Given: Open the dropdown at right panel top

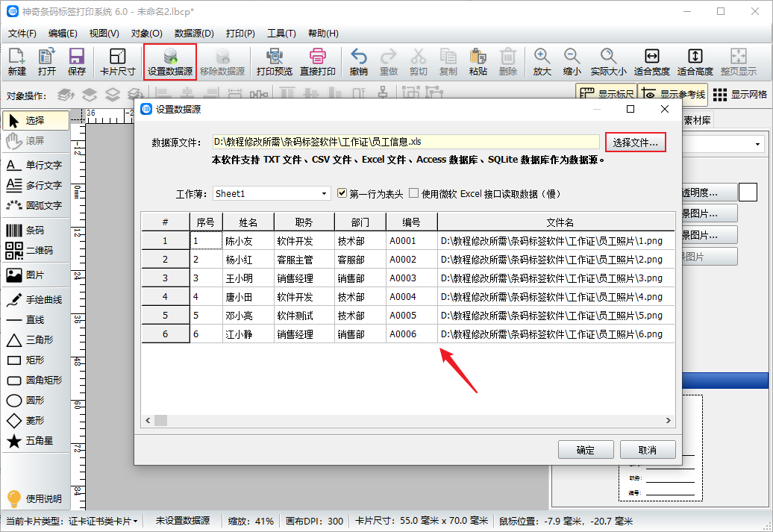Looking at the screenshot, I should [x=758, y=144].
